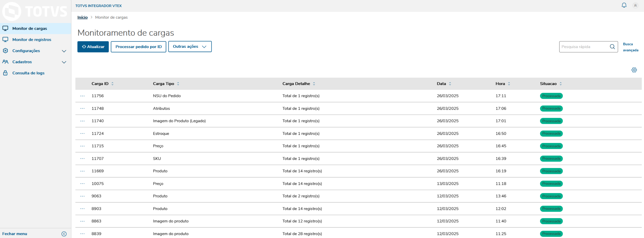The height and width of the screenshot is (238, 644).
Task: Open the Outras ações dropdown
Action: click(190, 47)
